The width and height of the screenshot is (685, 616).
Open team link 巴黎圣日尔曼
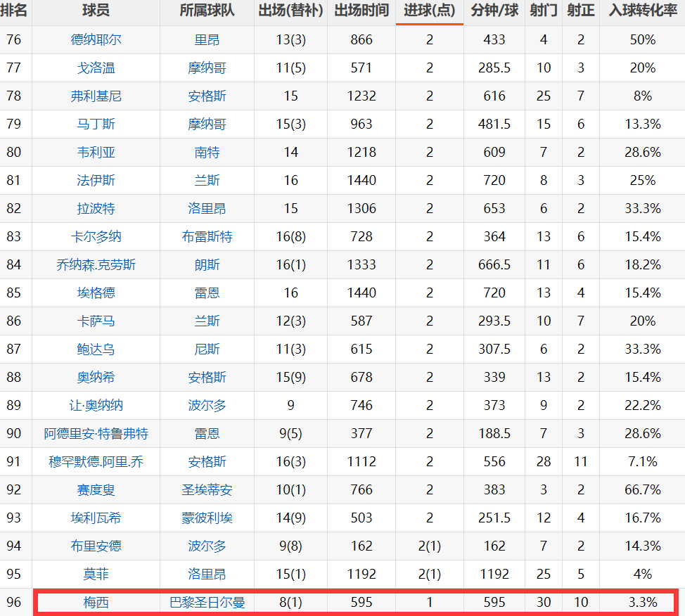point(207,602)
